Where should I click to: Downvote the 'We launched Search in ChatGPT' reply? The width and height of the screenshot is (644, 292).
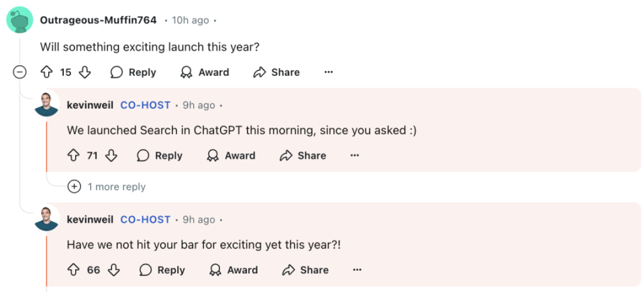click(x=111, y=156)
